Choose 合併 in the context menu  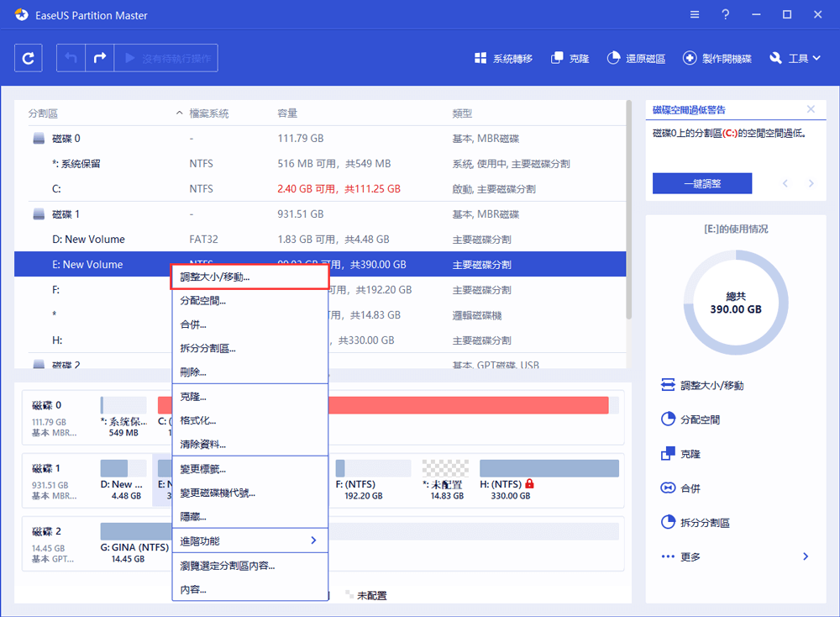pyautogui.click(x=249, y=324)
